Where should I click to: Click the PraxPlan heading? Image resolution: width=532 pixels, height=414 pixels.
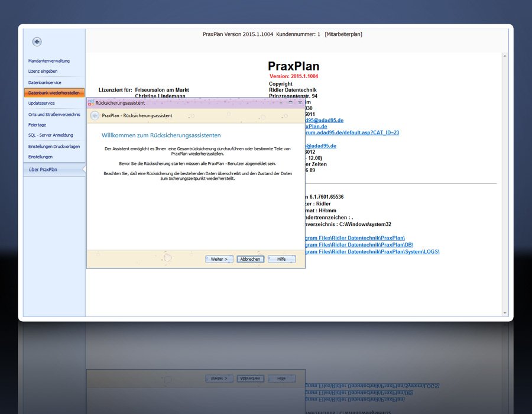coord(293,66)
